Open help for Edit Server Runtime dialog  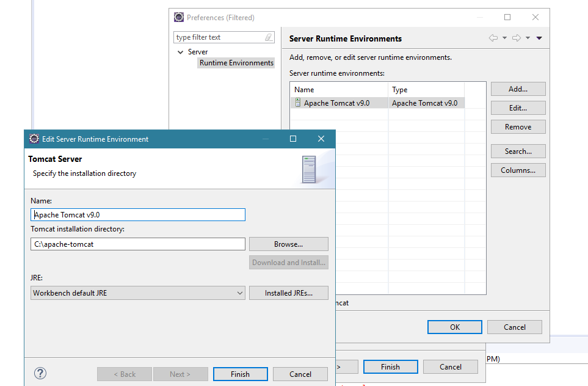pyautogui.click(x=40, y=373)
